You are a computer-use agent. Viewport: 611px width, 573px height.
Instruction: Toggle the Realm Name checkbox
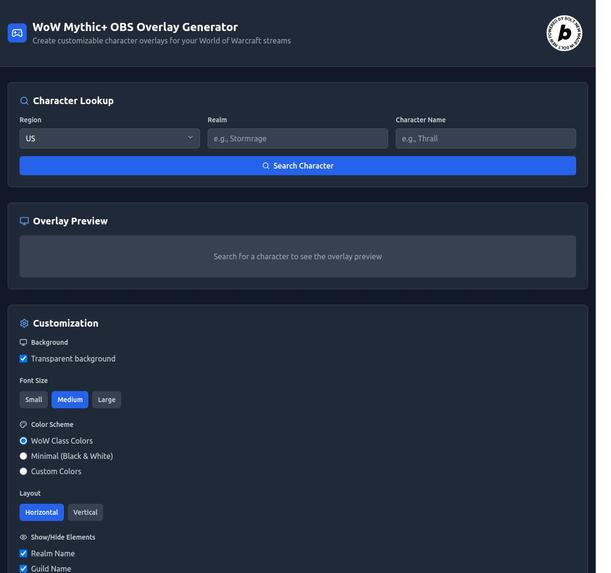[23, 554]
